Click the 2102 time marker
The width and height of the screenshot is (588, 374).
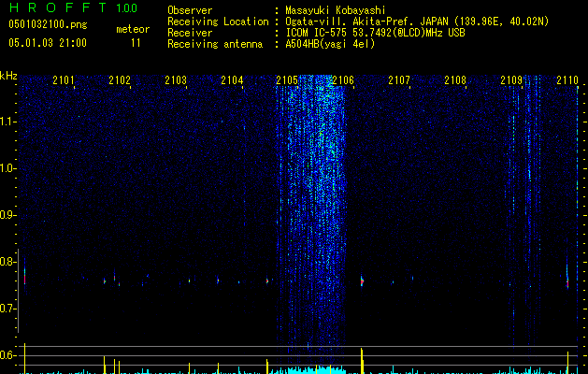click(120, 79)
